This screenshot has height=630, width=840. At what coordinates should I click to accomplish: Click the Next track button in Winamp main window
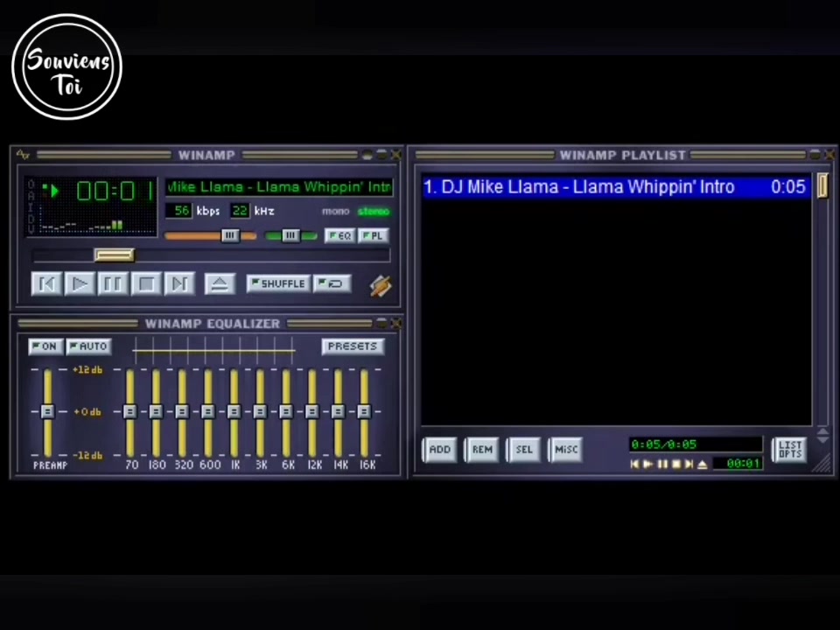179,283
